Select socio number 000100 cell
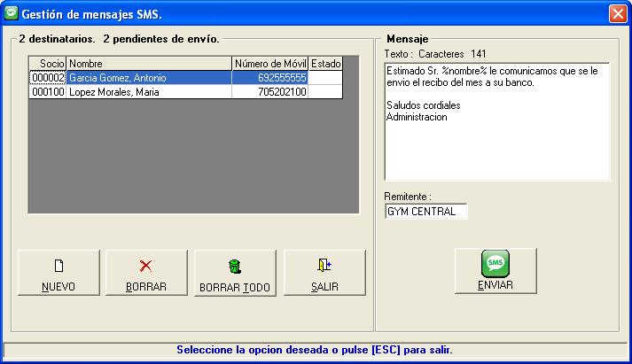This screenshot has width=632, height=364. tap(48, 92)
